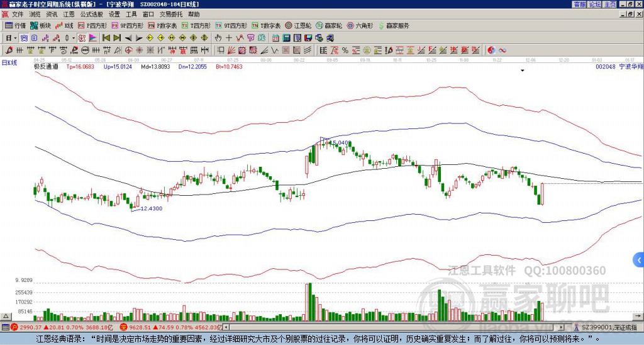Select the percent % retracement tool

point(345,50)
